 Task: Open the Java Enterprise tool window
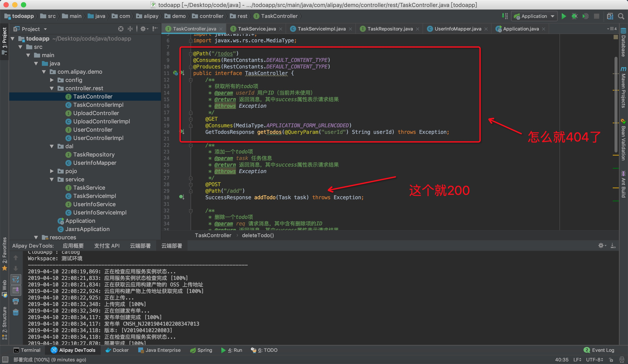point(159,350)
